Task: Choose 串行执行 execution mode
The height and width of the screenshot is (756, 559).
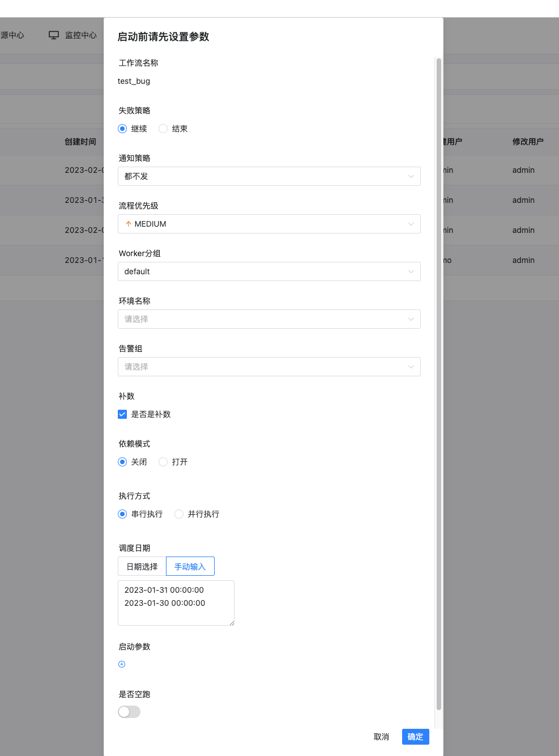Action: 122,514
